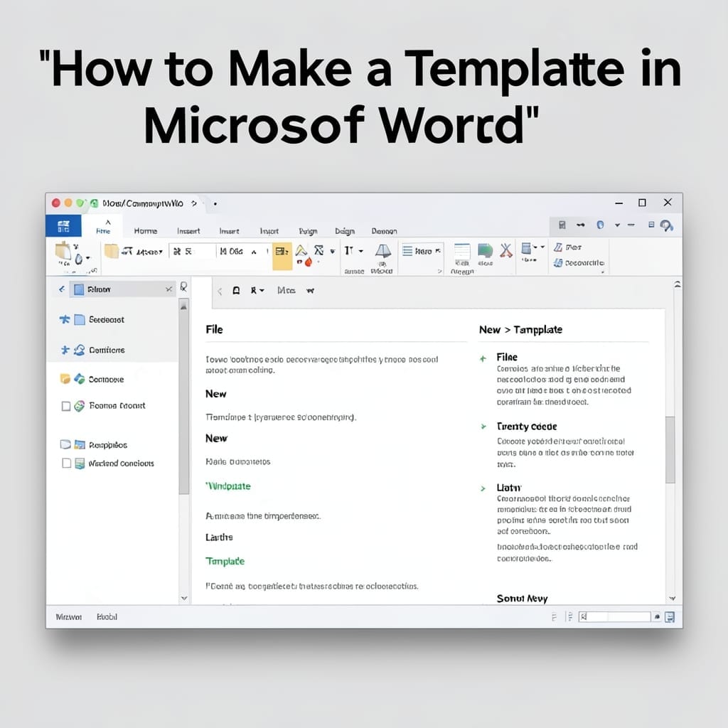Click the IT text direction icon
This screenshot has height=728, width=728.
click(348, 251)
